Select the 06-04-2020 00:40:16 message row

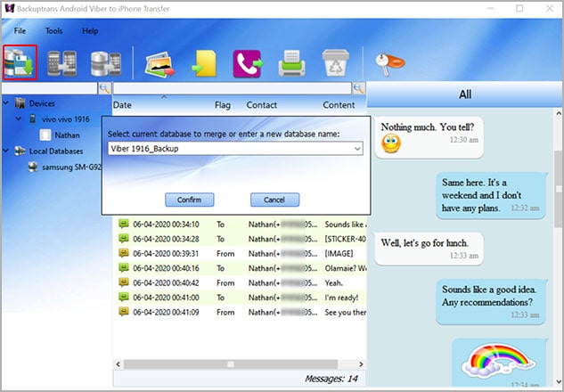[241, 268]
